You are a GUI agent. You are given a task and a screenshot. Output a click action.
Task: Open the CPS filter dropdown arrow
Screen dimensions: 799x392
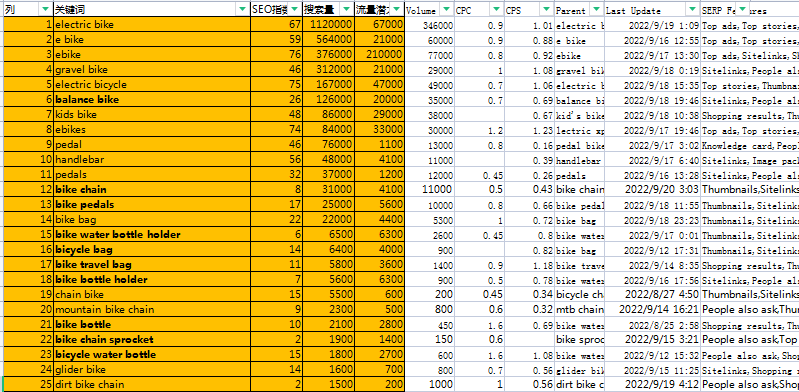[546, 9]
